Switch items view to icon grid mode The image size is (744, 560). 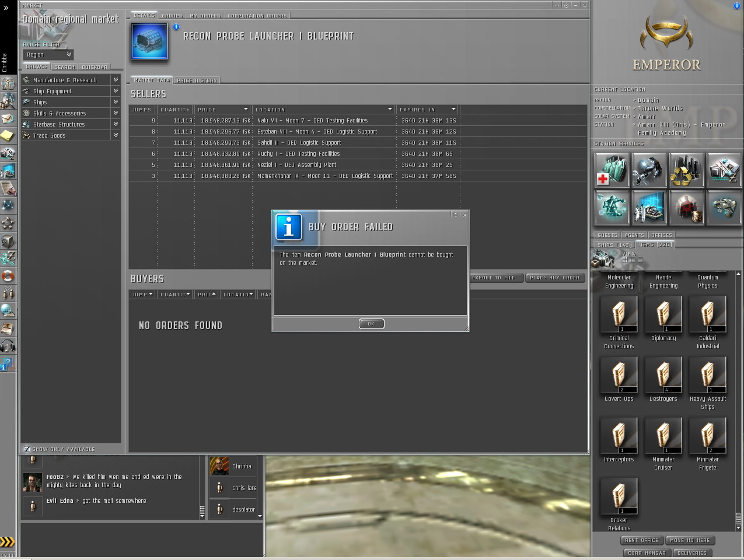pos(625,260)
